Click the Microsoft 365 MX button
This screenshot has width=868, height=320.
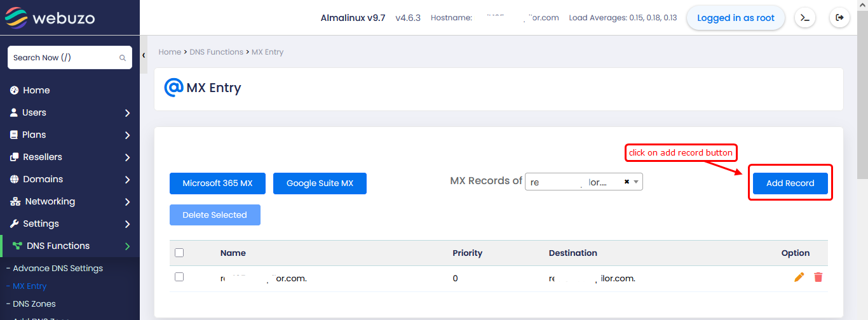(217, 183)
